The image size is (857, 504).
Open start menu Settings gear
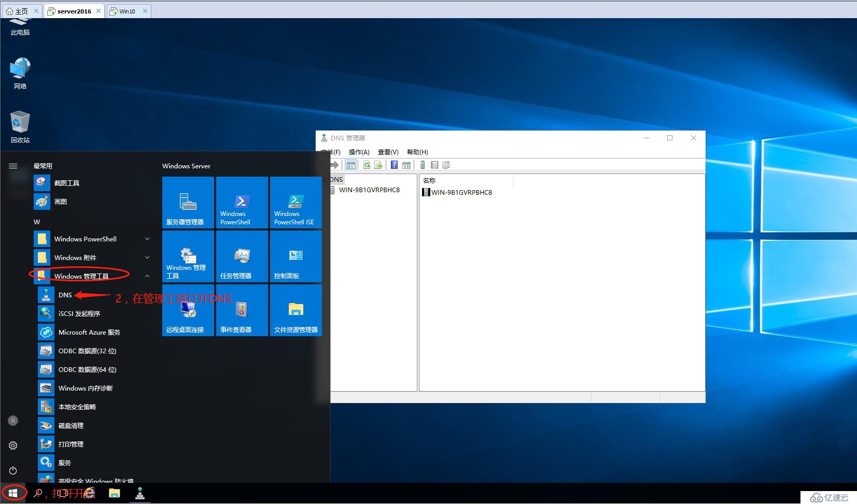coord(13,445)
